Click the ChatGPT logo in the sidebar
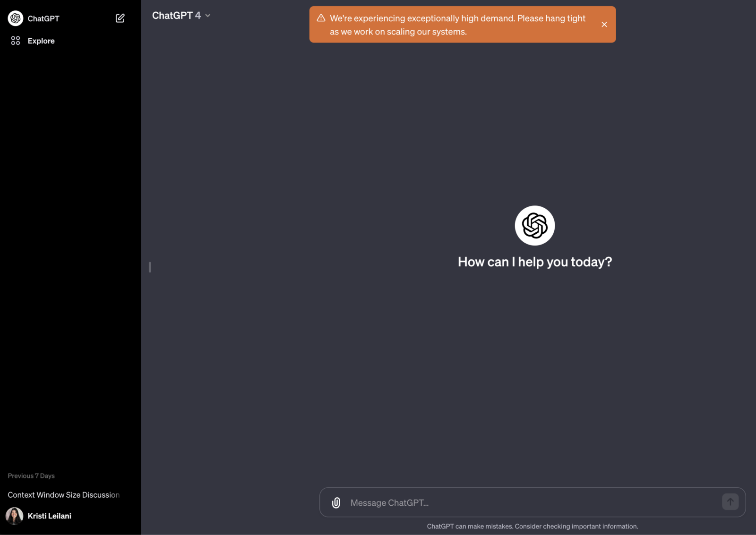Image resolution: width=756 pixels, height=535 pixels. (x=15, y=18)
